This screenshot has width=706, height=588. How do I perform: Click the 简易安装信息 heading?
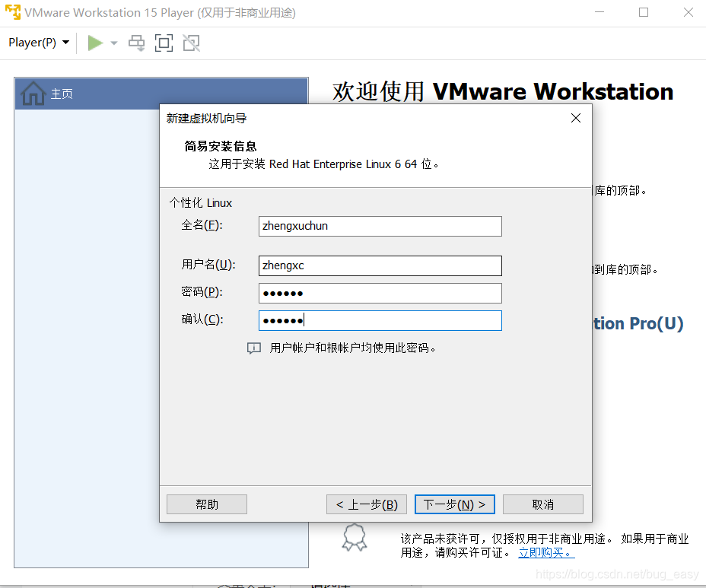pos(220,146)
